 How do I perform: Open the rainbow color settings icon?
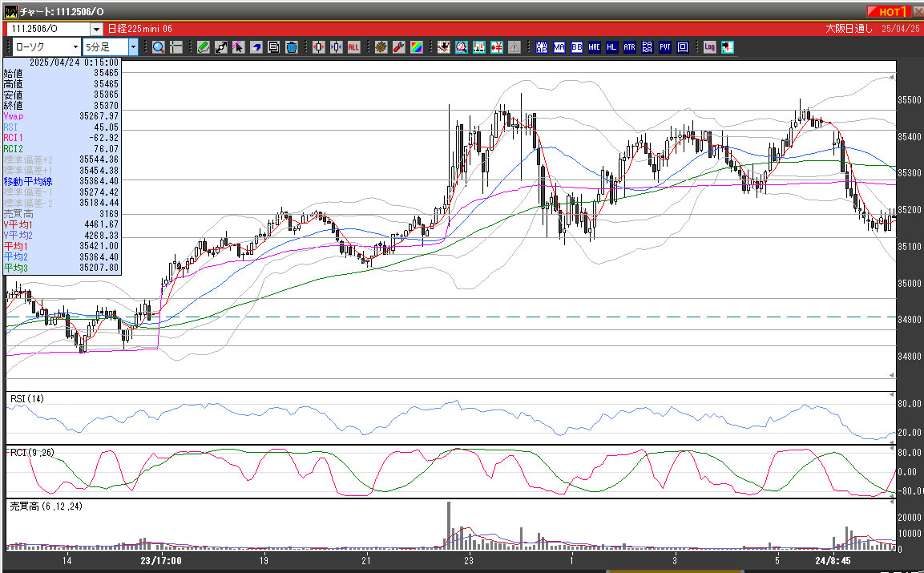point(417,47)
